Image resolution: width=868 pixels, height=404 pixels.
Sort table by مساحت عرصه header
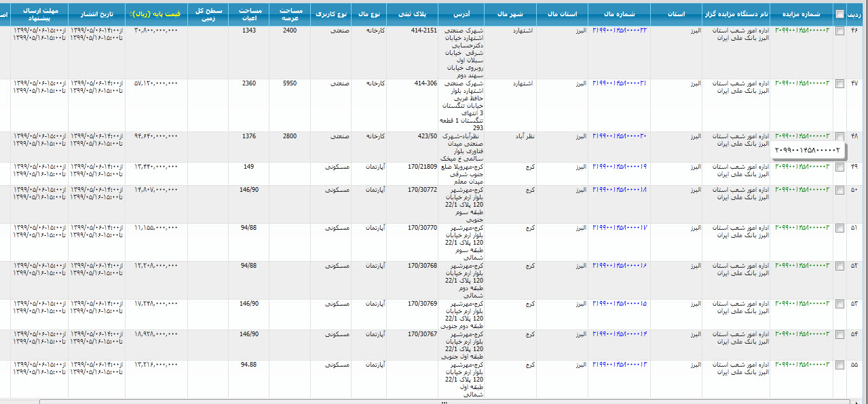(x=289, y=14)
